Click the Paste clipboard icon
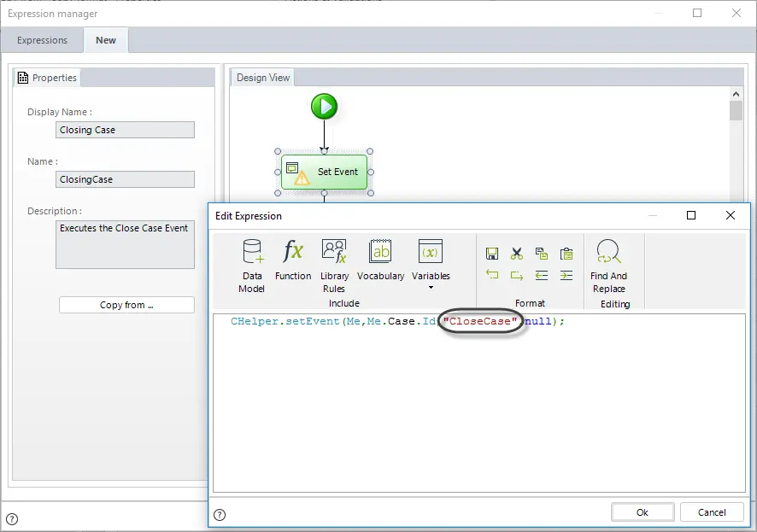 (x=566, y=254)
